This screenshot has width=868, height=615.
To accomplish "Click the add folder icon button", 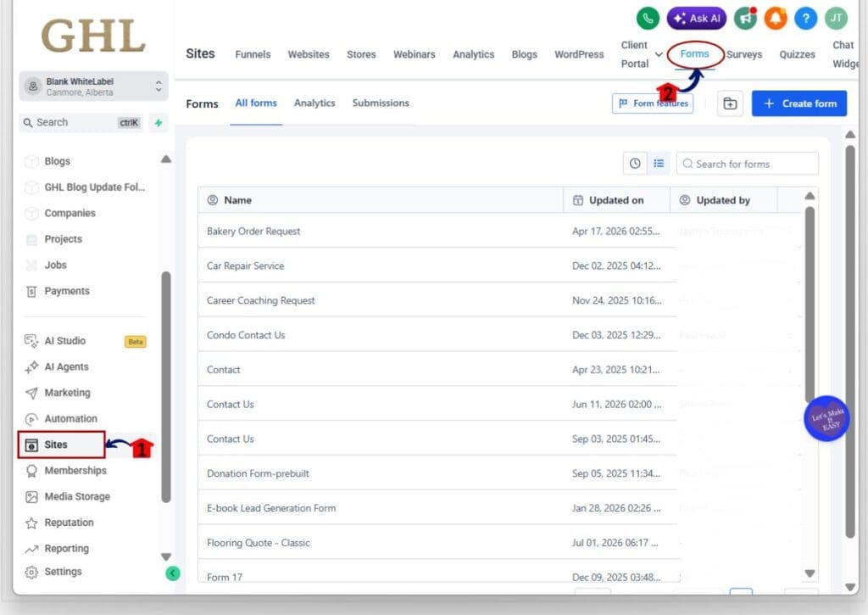I will coord(730,103).
